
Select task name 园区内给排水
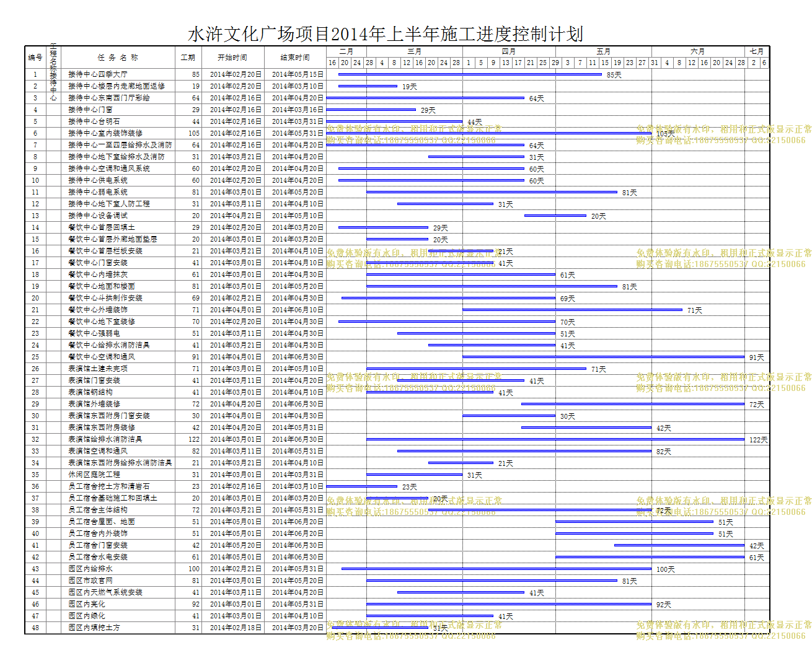pos(90,569)
